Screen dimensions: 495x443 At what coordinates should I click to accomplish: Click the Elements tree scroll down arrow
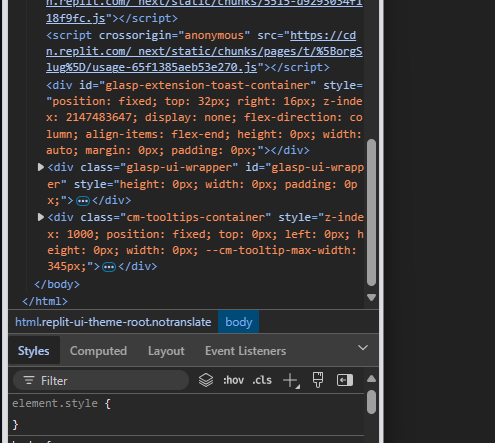(x=371, y=297)
